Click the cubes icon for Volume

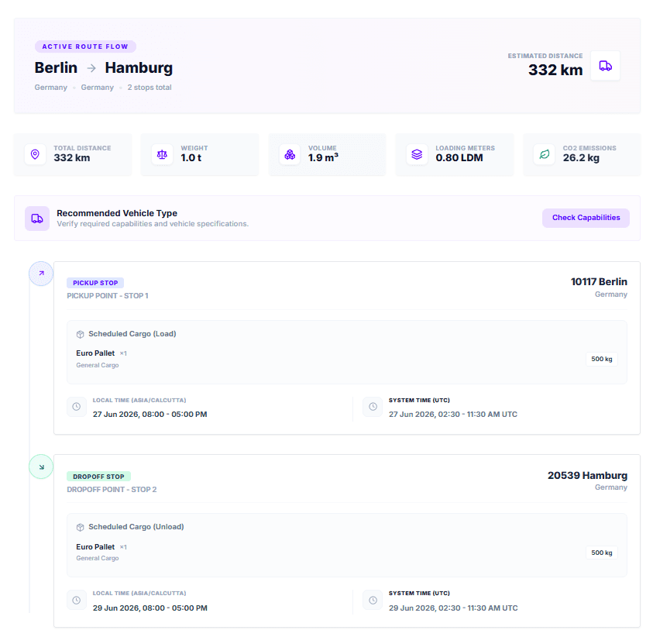(x=290, y=154)
